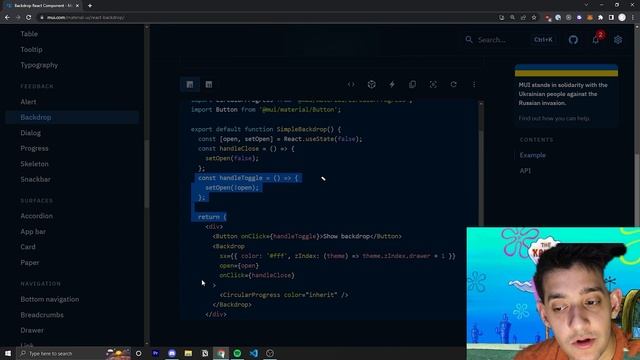Go to Breadcrumbs component page
Screen dimensions: 640x360
[x=42, y=315]
